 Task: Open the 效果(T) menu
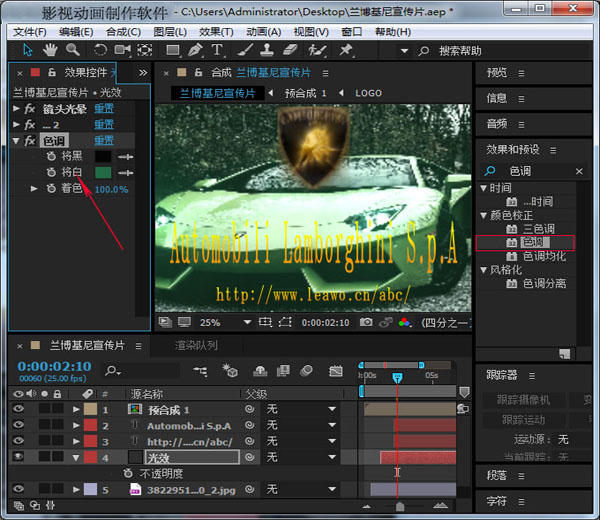[x=216, y=32]
